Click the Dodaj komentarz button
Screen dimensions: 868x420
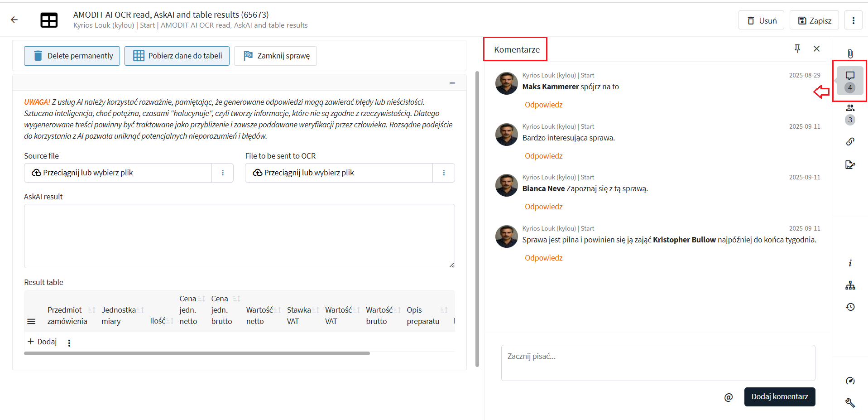(779, 397)
